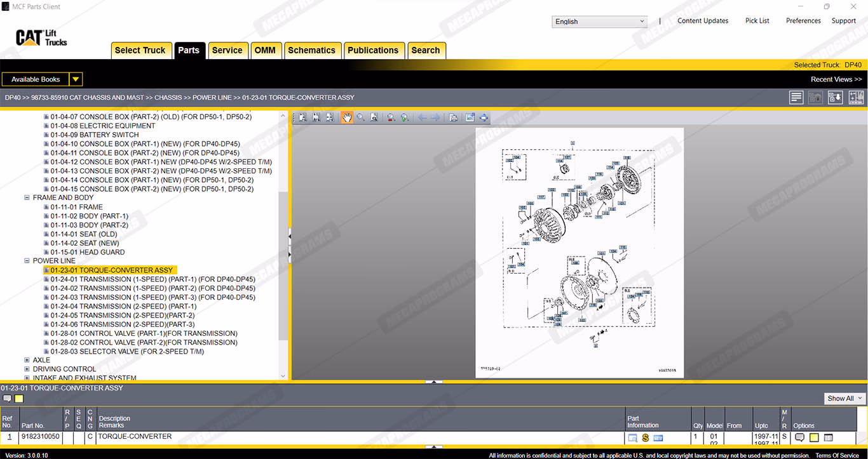Screen dimensions: 868x459
Task: Collapse the POWER LINE tree node
Action: click(27, 261)
